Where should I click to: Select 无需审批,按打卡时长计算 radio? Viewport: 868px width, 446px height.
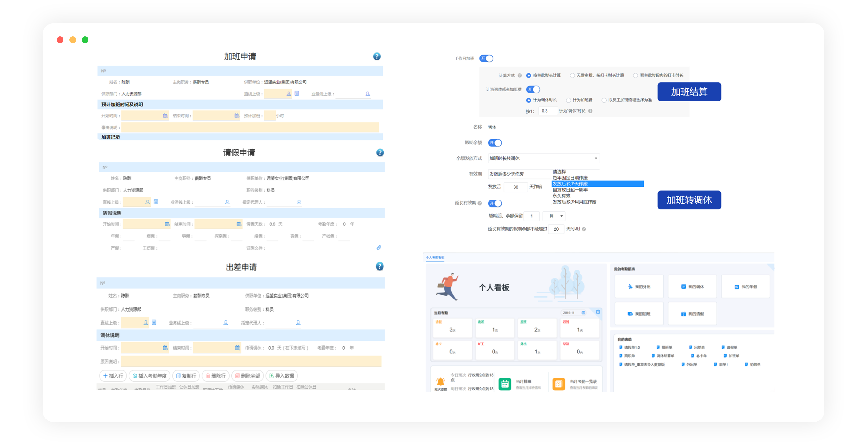point(572,76)
